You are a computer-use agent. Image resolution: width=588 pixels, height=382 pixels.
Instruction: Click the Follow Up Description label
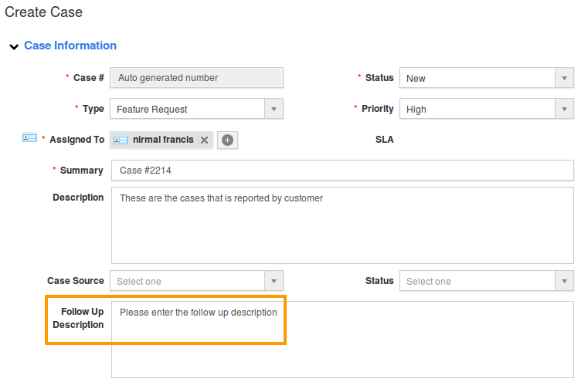coord(78,318)
